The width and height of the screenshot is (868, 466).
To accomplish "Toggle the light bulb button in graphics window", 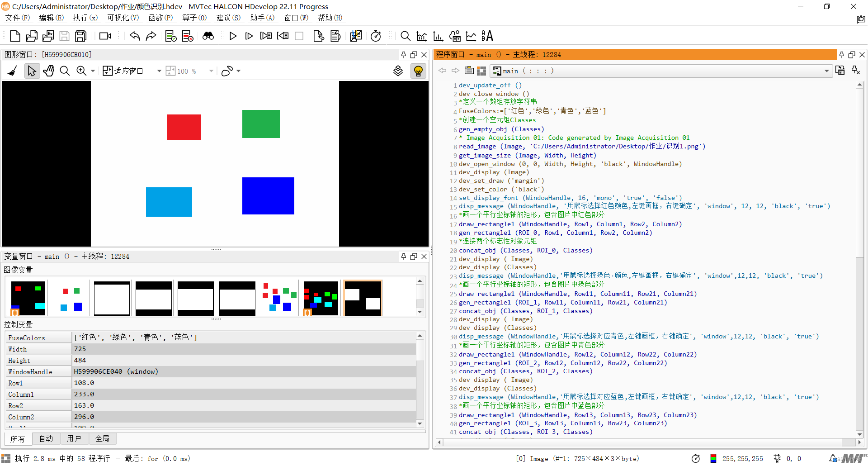I will [x=418, y=71].
